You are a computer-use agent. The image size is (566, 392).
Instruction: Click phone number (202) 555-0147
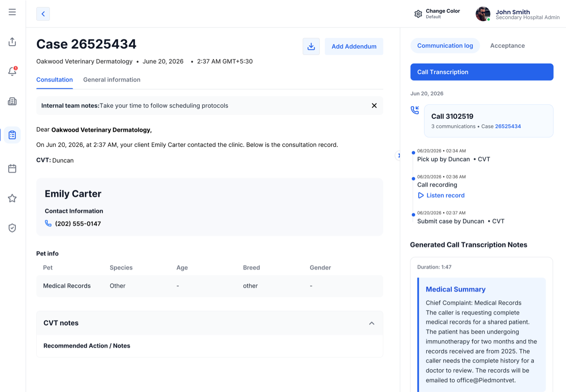pyautogui.click(x=78, y=224)
